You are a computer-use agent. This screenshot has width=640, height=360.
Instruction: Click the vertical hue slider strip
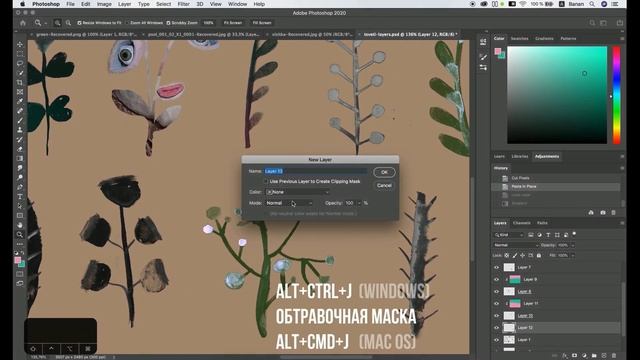pos(617,95)
